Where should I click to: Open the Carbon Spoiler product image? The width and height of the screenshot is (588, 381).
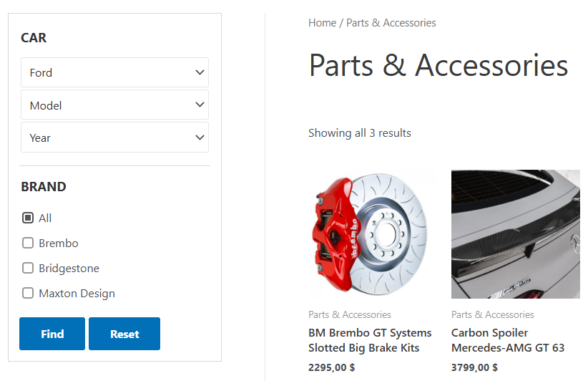click(515, 234)
